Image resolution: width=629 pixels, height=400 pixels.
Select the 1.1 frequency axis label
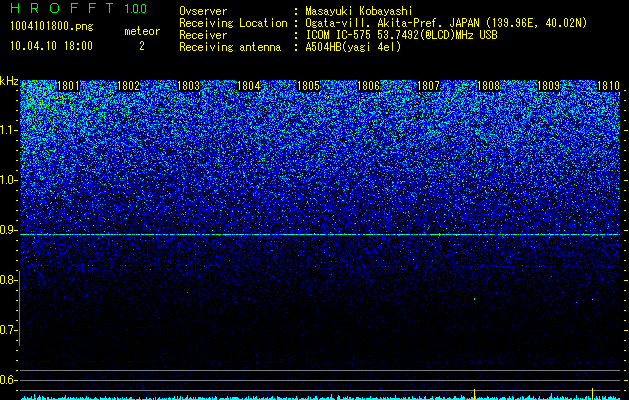click(8, 130)
